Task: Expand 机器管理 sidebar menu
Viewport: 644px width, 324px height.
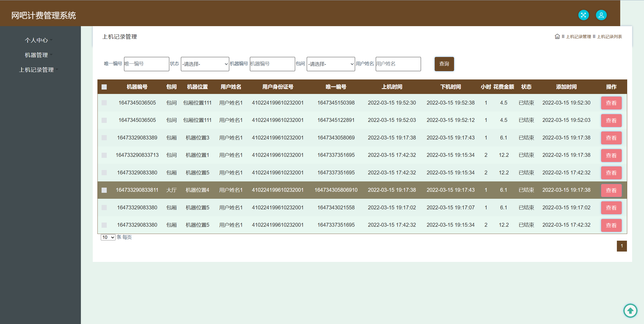Action: [36, 55]
